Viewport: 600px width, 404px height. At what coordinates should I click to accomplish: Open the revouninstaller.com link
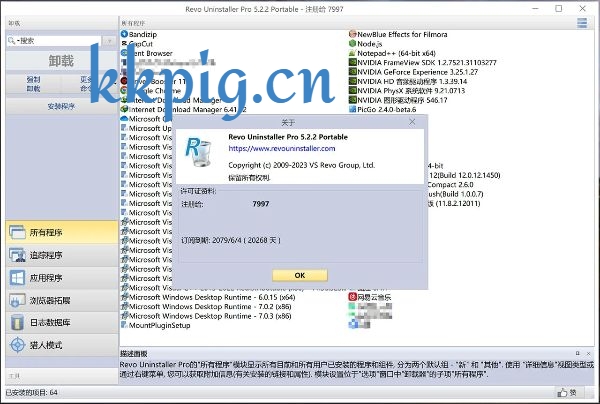tap(282, 148)
